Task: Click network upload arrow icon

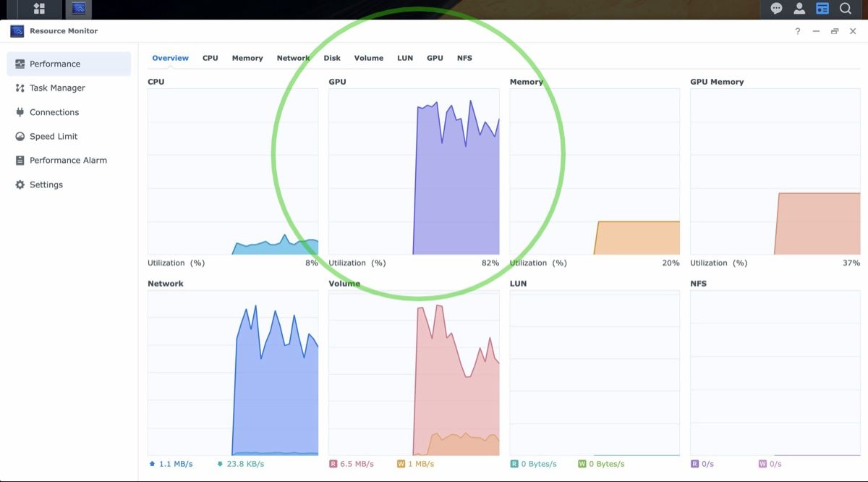Action: (x=152, y=464)
